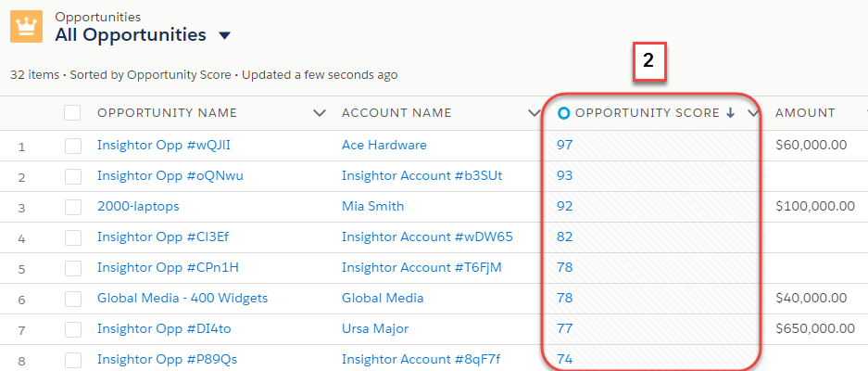
Task: Click opportunity score 77
Action: 565,329
